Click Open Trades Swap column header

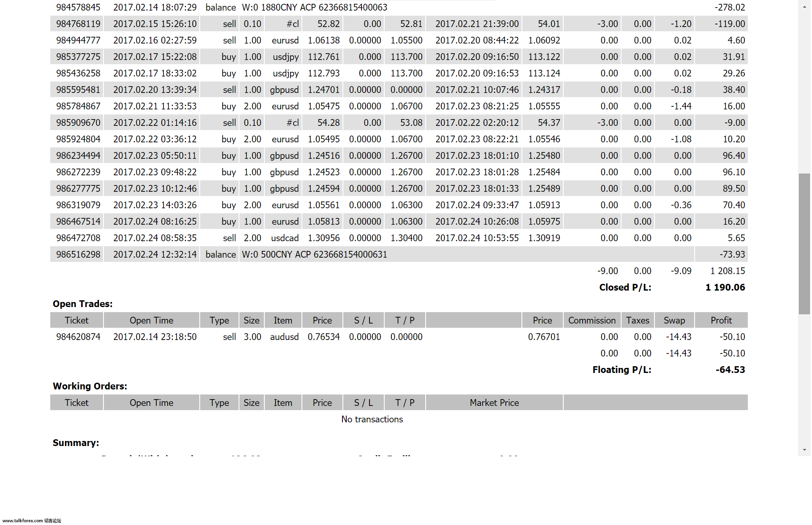[x=674, y=321]
